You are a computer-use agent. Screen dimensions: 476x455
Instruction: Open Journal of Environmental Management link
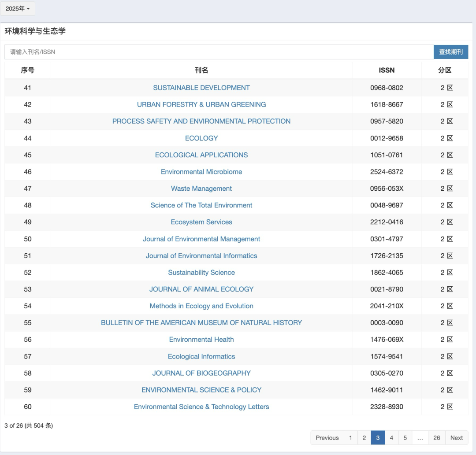[201, 239]
